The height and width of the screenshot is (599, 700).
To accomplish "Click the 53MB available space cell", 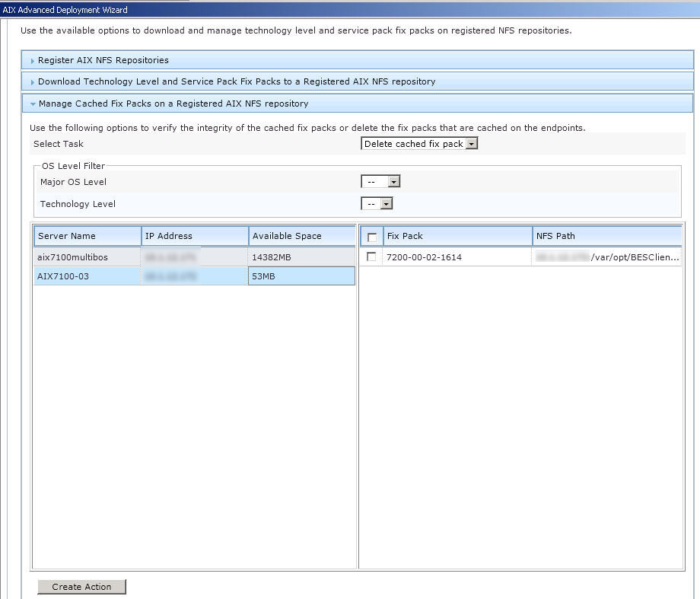I will 301,276.
